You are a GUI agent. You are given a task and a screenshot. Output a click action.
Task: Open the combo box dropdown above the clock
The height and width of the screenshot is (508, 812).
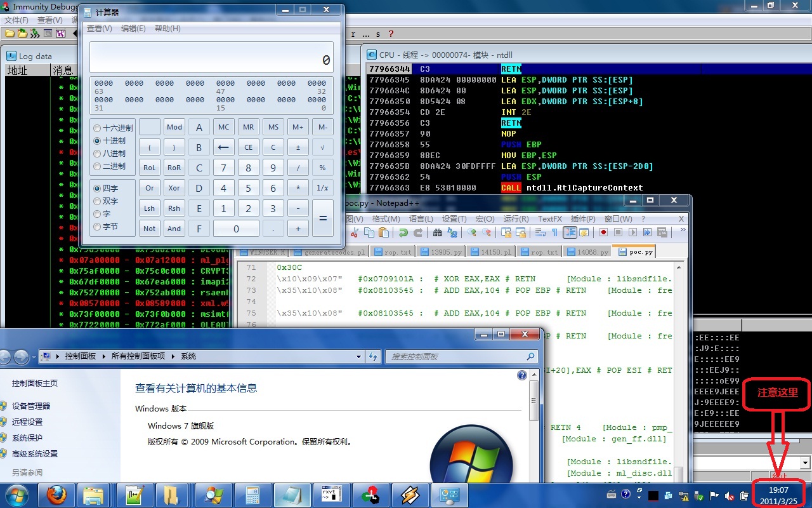point(806,463)
